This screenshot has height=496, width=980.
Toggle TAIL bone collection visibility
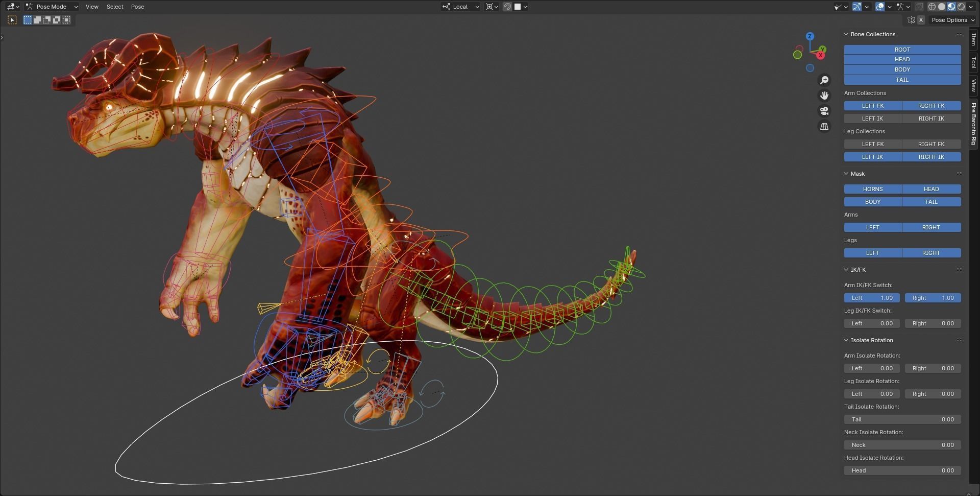[x=902, y=80]
